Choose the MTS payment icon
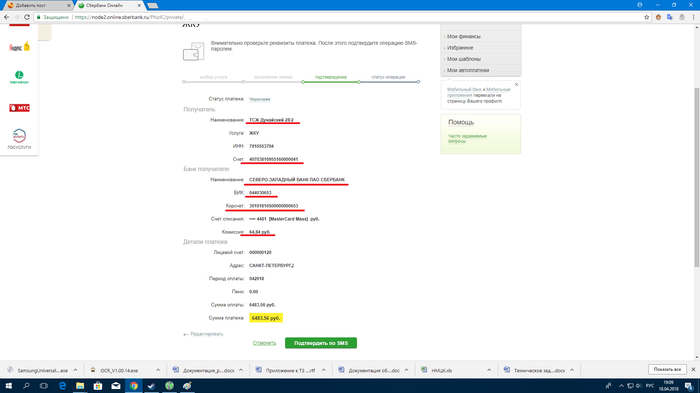Screen dimensions: 700x393 pyautogui.click(x=19, y=108)
